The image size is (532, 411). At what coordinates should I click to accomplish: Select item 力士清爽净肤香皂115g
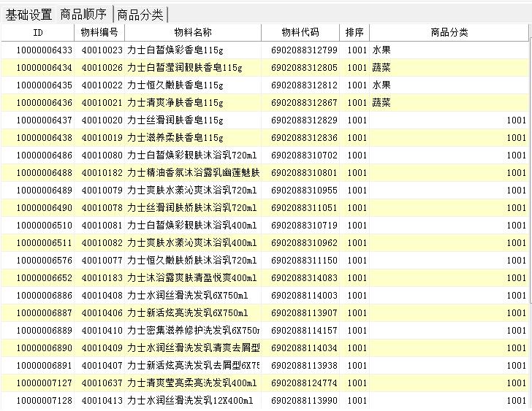point(175,103)
